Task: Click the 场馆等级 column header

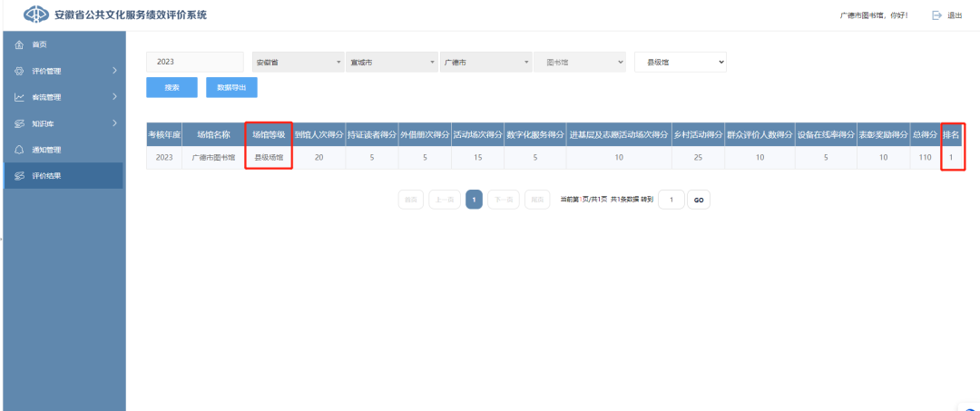Action: point(269,134)
